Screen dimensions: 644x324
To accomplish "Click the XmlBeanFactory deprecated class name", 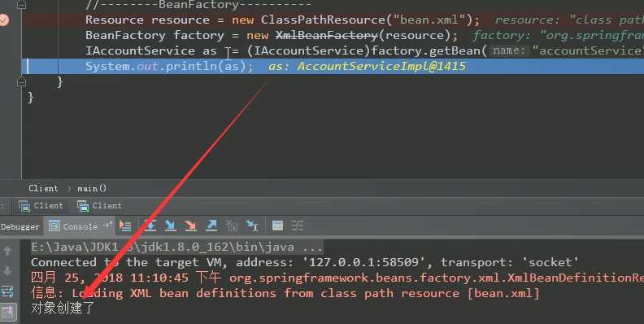I will point(326,35).
